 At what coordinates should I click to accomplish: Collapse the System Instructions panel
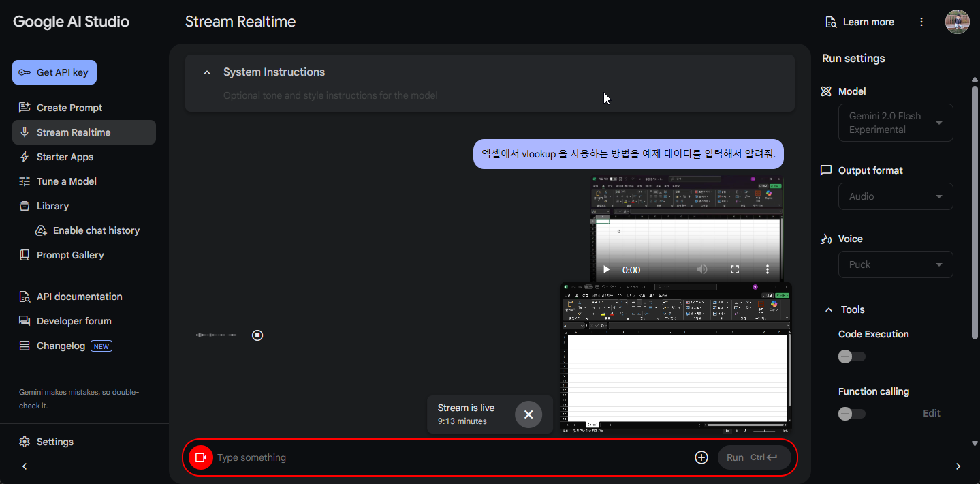(x=207, y=72)
